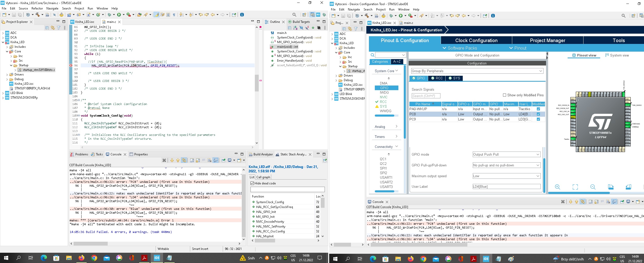
Task: Toggle Modified checkbox for PA0-WKUP row
Action: coord(538,109)
